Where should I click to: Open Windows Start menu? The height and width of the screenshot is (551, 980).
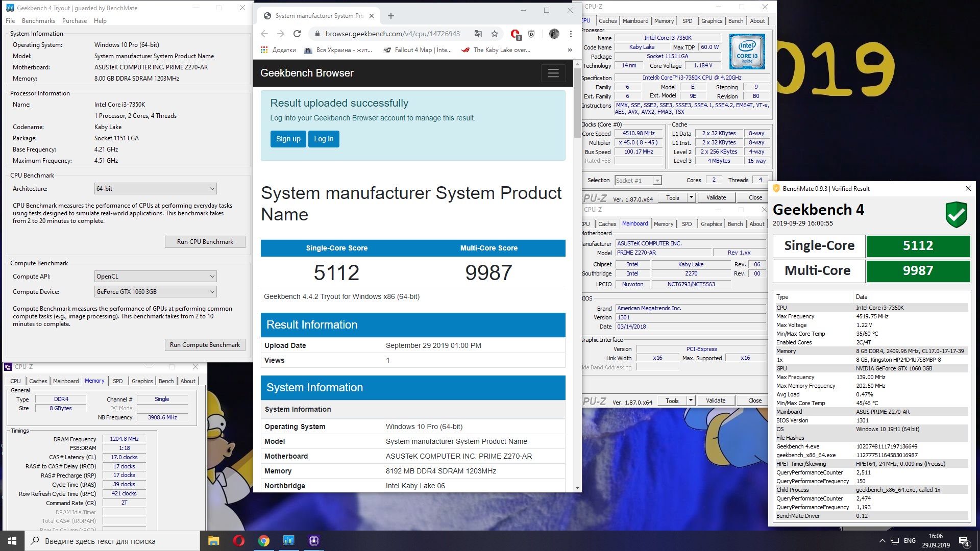pyautogui.click(x=12, y=541)
